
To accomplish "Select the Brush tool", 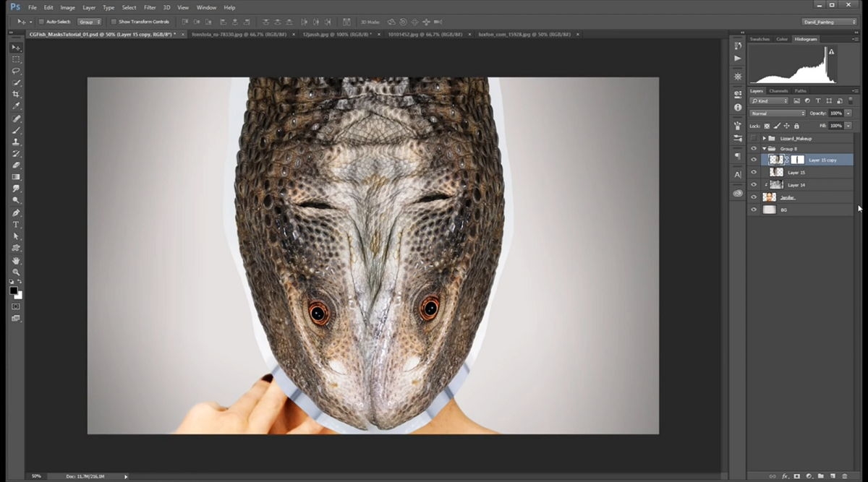I will tap(16, 130).
